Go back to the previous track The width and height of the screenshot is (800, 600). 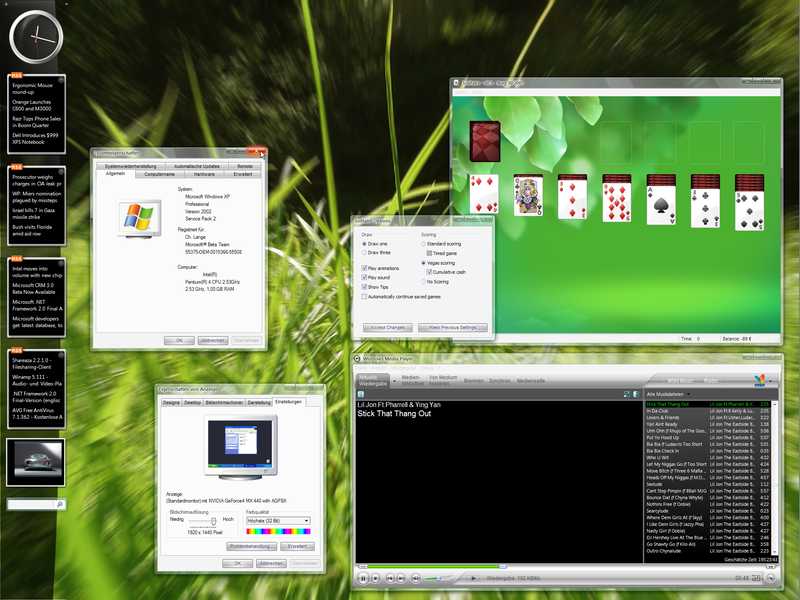391,578
